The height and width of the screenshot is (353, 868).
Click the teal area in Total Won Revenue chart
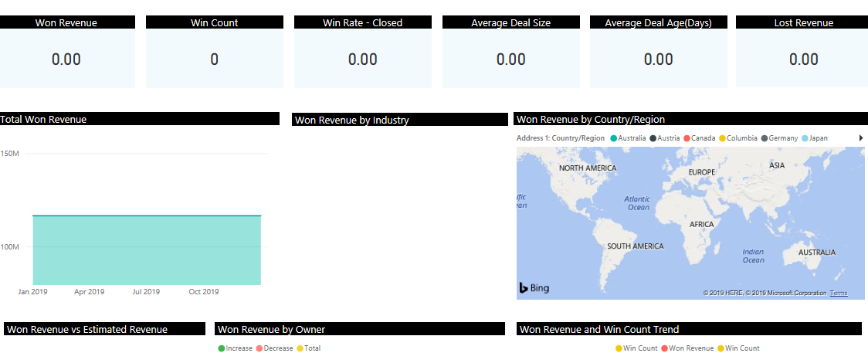pyautogui.click(x=147, y=249)
